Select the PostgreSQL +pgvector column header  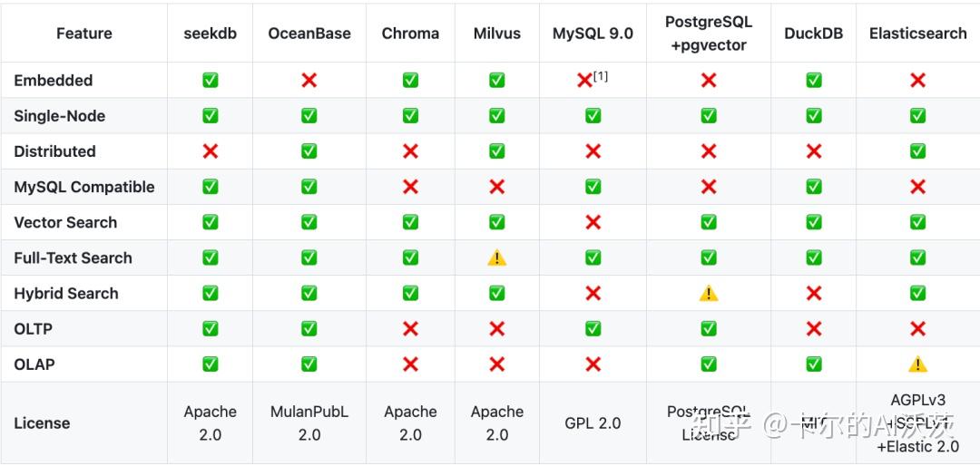click(x=709, y=34)
